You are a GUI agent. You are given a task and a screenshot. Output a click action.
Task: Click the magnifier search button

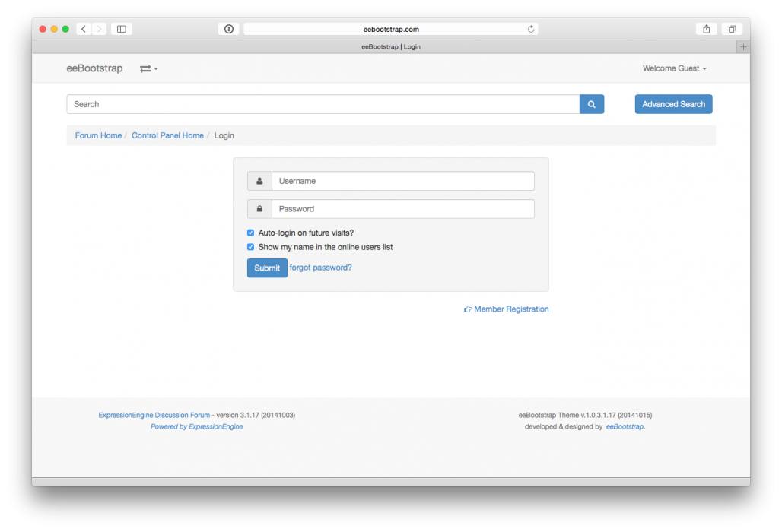pos(592,104)
